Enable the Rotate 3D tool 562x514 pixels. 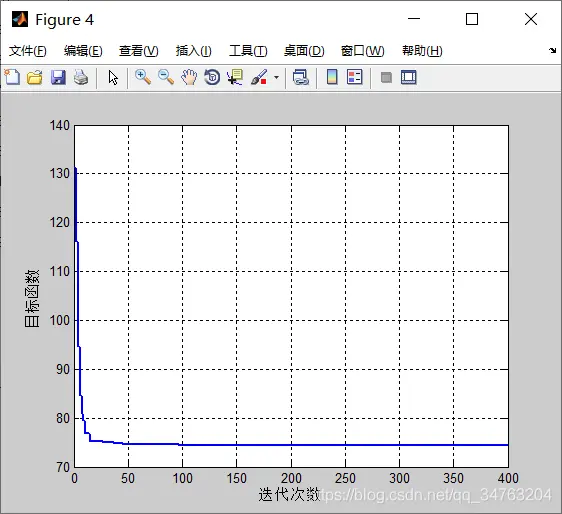(x=212, y=77)
